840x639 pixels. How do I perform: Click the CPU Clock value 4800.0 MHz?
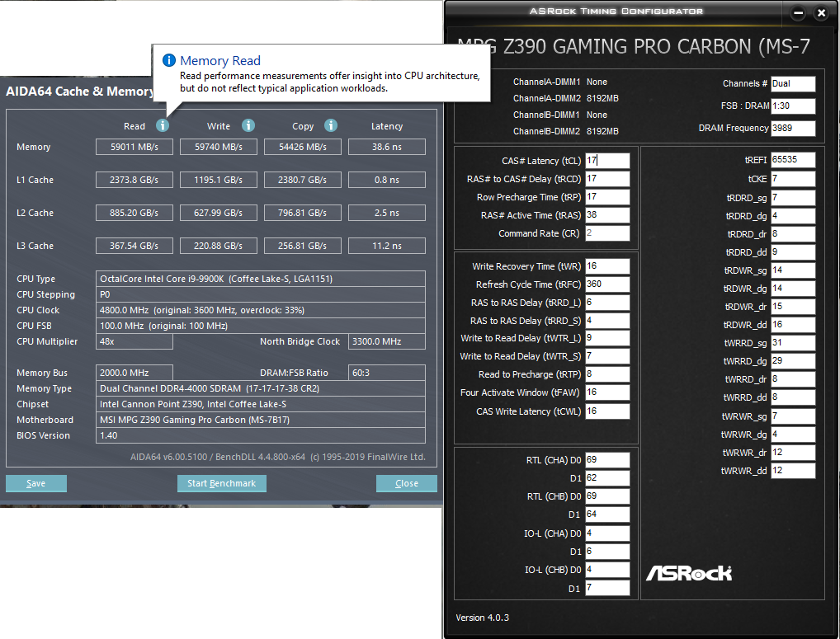pyautogui.click(x=261, y=310)
